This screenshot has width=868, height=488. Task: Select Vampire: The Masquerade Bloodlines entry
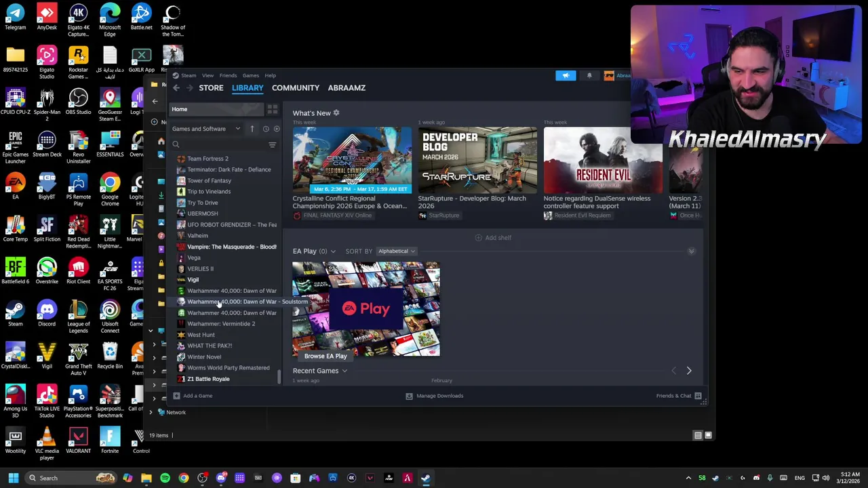point(231,247)
